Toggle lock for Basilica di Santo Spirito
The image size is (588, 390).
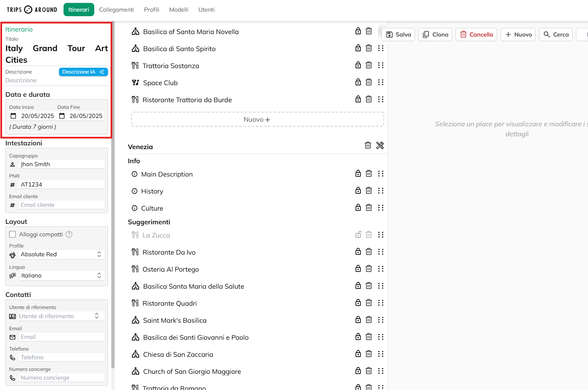pyautogui.click(x=358, y=48)
